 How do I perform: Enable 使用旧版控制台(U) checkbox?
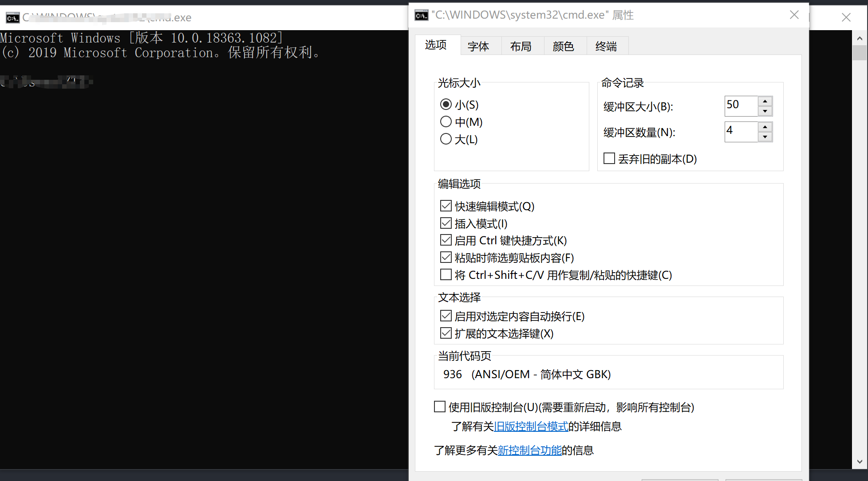click(440, 407)
